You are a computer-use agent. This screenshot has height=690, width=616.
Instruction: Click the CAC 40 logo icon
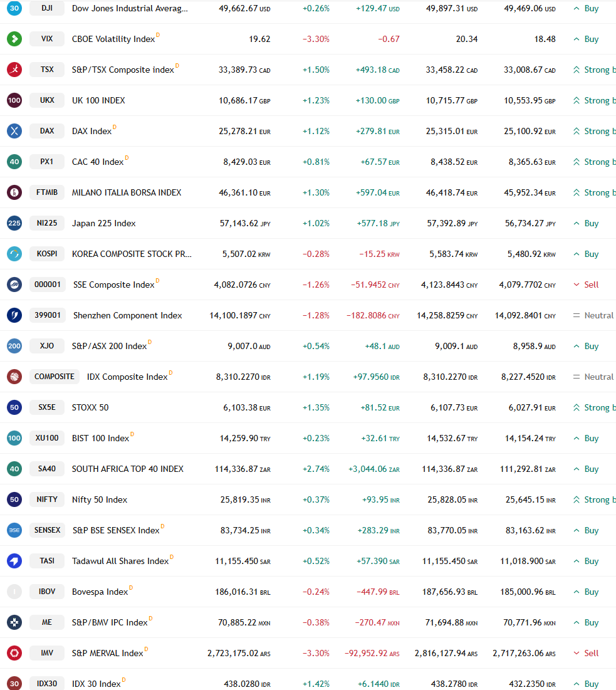point(14,162)
